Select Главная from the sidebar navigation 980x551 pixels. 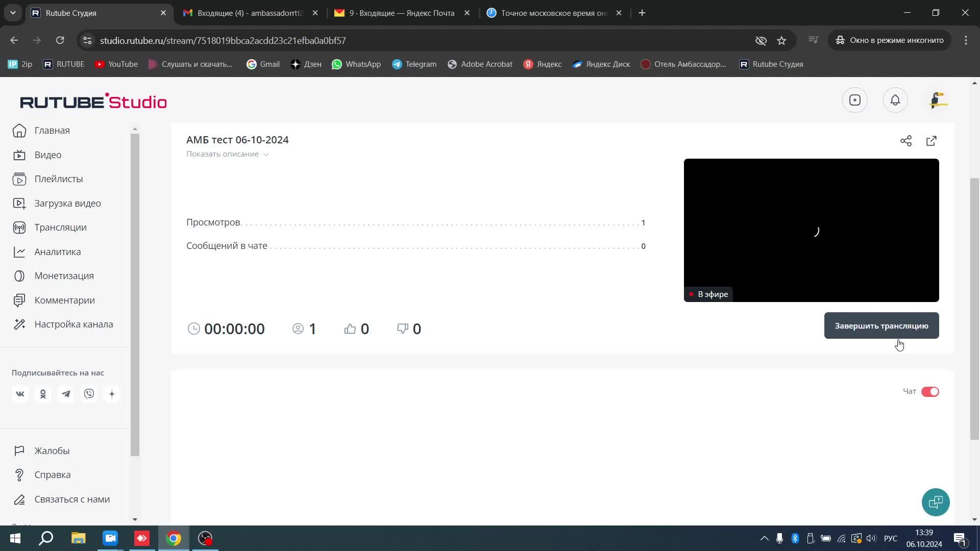[52, 130]
